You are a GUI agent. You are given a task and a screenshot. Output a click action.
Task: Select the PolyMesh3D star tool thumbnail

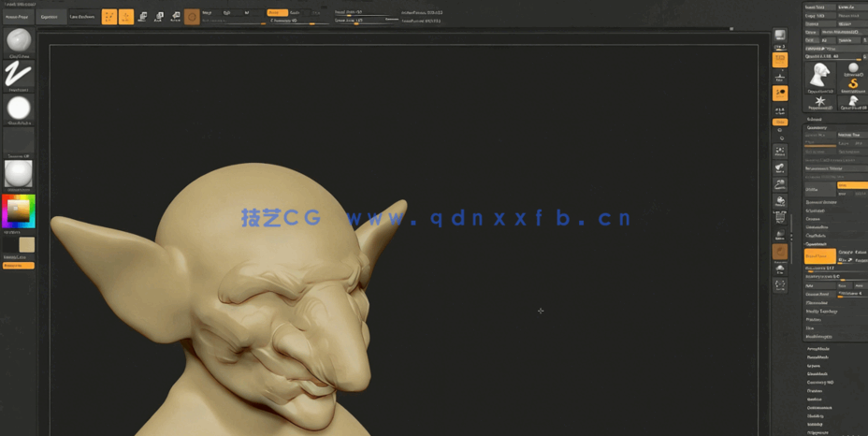(820, 103)
